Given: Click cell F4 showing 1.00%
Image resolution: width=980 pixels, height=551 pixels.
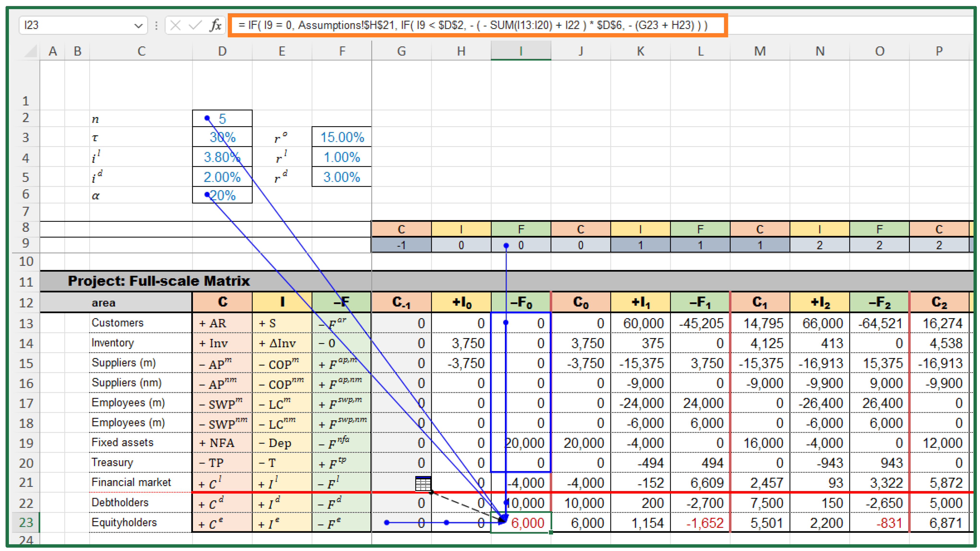Looking at the screenshot, I should [342, 157].
